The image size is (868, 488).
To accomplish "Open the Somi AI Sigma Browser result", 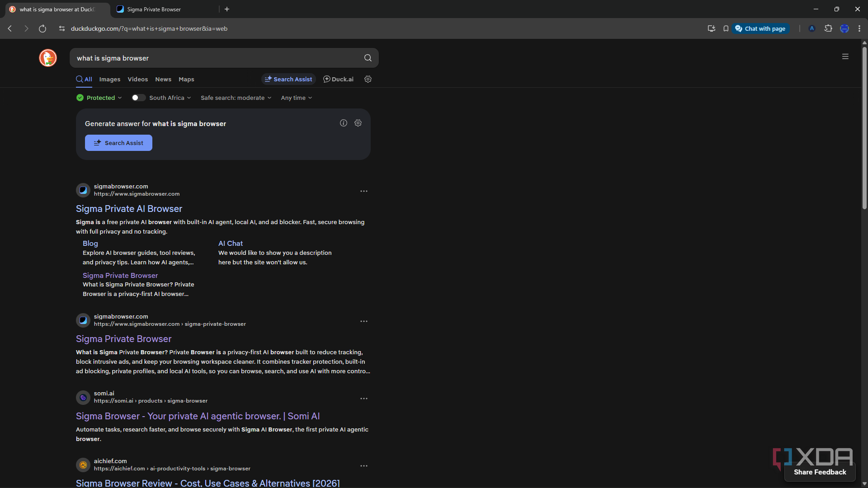I will pos(198,416).
